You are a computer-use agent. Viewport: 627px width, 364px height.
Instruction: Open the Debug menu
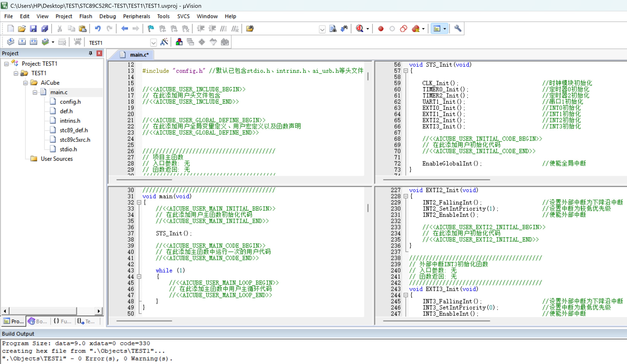[107, 16]
